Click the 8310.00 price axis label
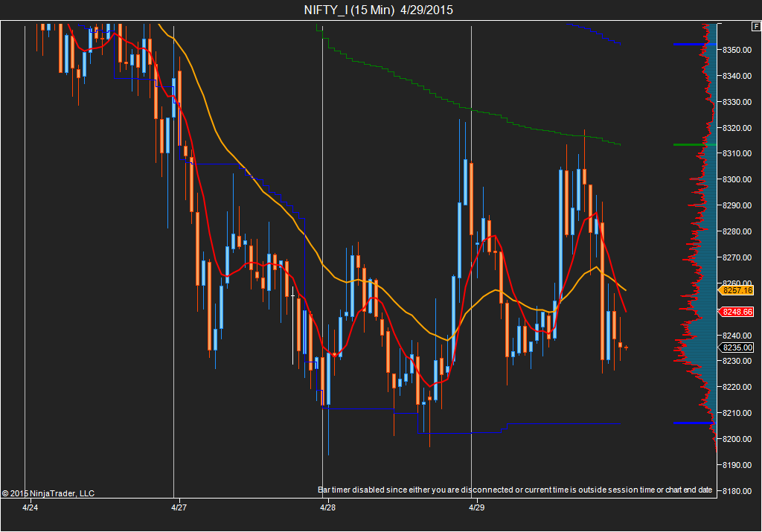Screen dimensions: 762x532 tap(737, 153)
